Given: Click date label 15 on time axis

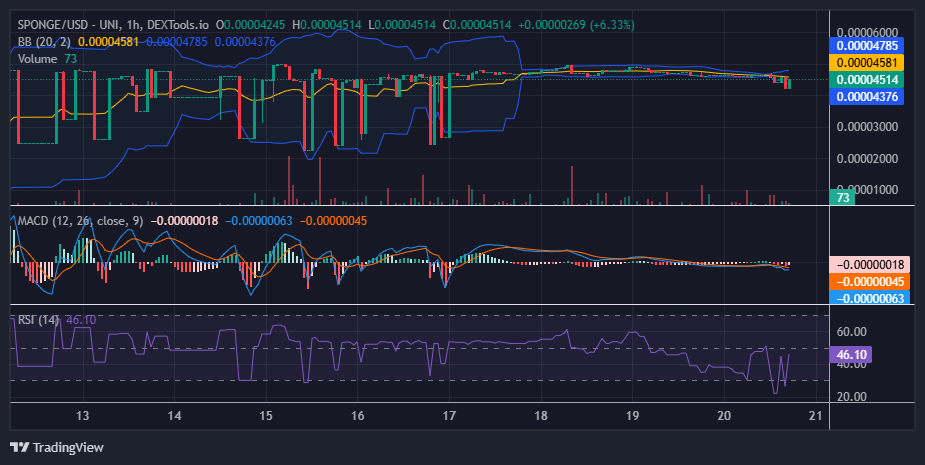Looking at the screenshot, I should point(266,415).
